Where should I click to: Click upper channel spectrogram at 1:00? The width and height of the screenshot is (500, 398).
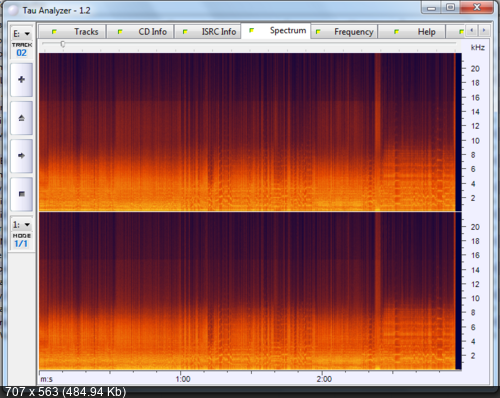click(181, 132)
